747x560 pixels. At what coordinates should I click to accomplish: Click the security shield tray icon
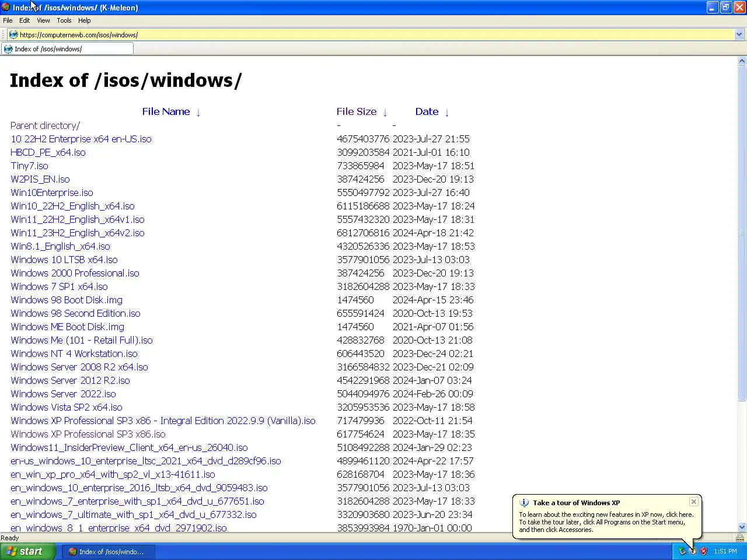(x=703, y=551)
